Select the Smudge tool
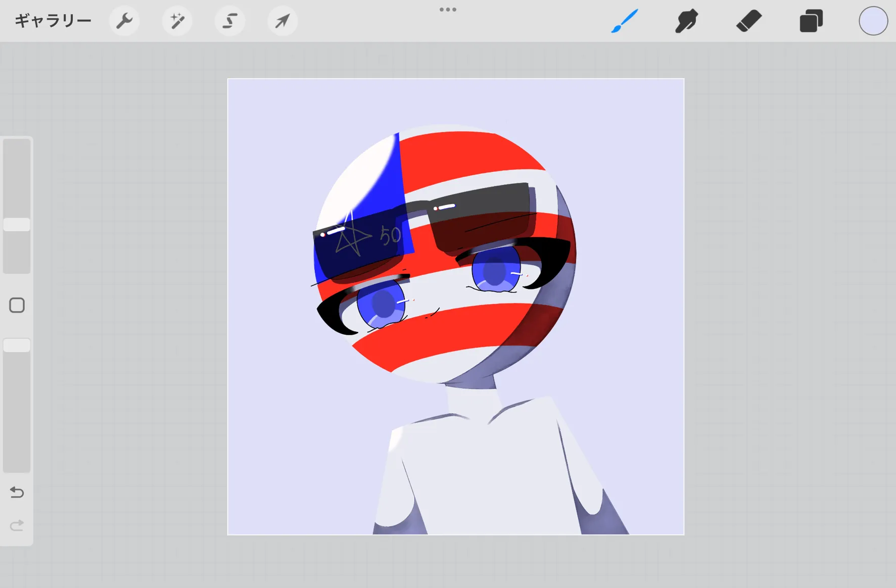The height and width of the screenshot is (588, 896). pyautogui.click(x=686, y=21)
